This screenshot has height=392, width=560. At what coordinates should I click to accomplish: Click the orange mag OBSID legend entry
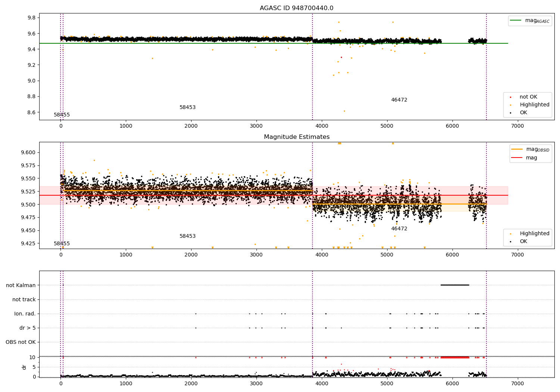tap(530, 149)
